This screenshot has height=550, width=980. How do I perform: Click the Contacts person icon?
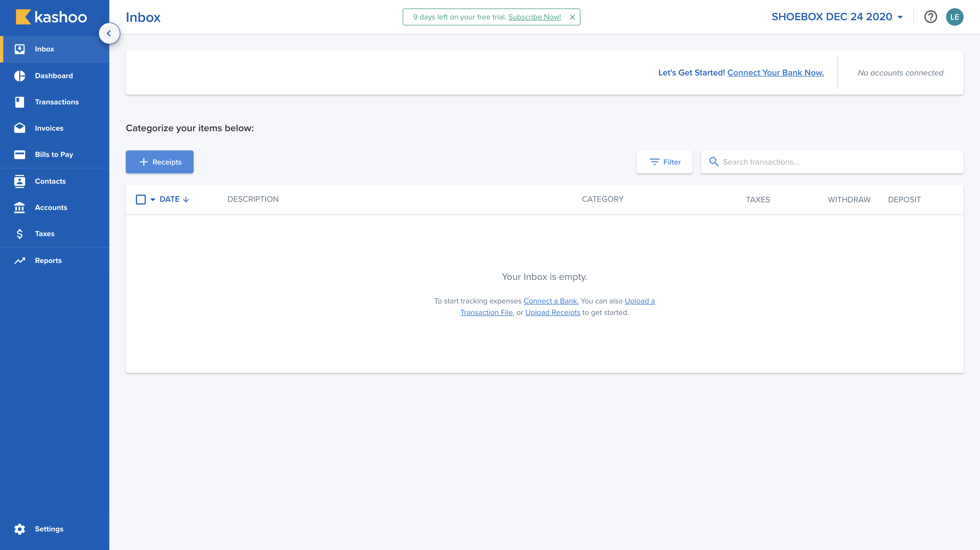[19, 181]
